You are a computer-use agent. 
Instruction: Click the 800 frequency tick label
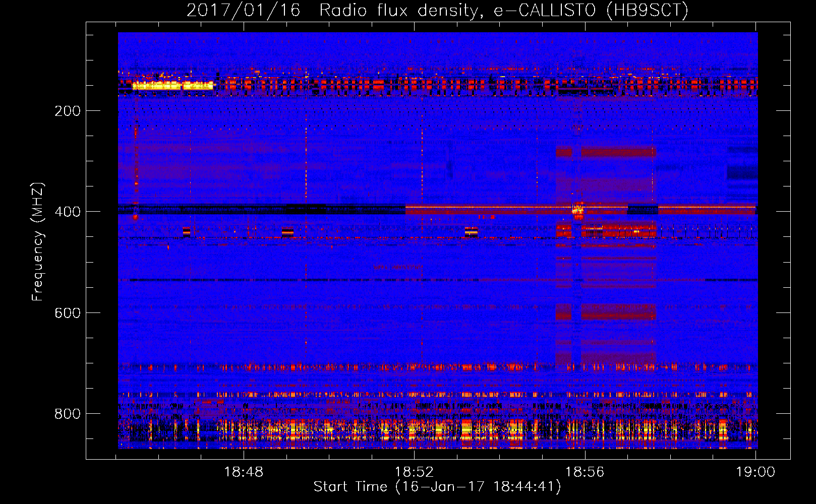(68, 414)
